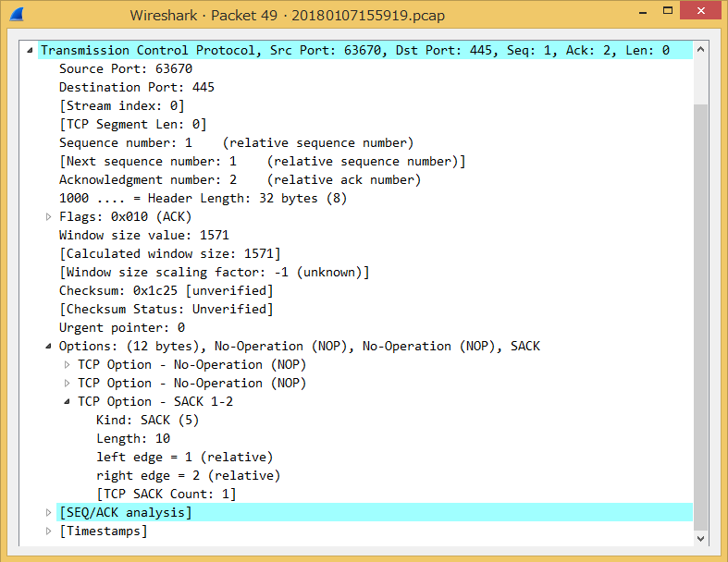The height and width of the screenshot is (562, 728).
Task: Select the Acknowledgment number row
Action: tap(240, 180)
